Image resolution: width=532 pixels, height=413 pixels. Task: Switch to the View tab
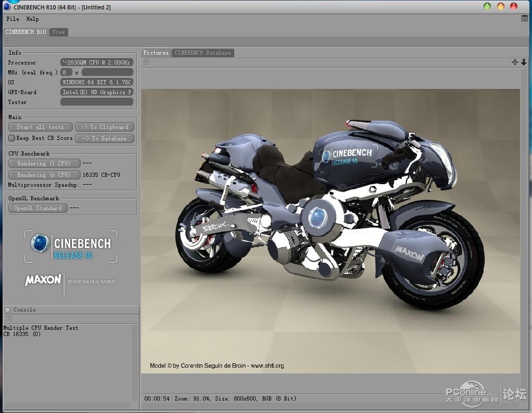coord(59,32)
